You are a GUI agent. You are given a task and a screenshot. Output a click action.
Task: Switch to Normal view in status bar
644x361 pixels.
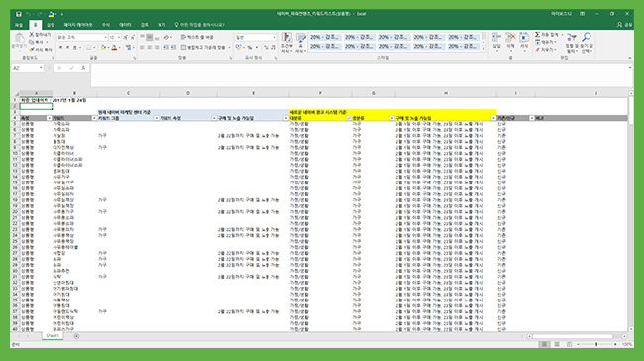(544, 344)
